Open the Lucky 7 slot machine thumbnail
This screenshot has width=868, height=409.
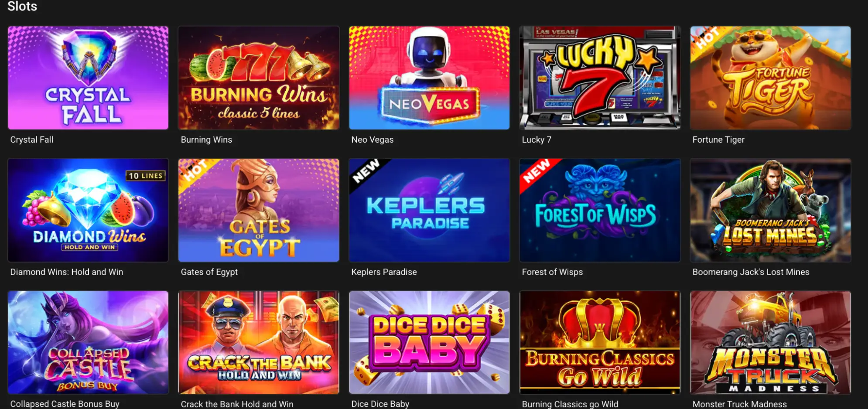tap(600, 78)
